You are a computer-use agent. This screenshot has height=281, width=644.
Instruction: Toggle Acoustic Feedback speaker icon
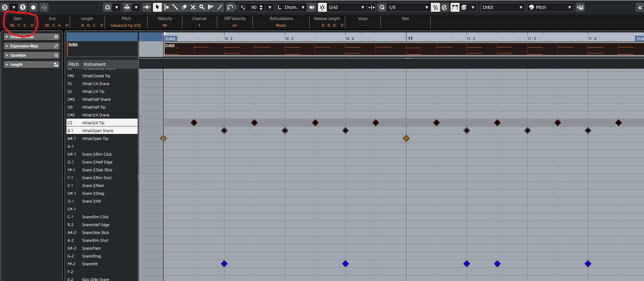[x=147, y=7]
